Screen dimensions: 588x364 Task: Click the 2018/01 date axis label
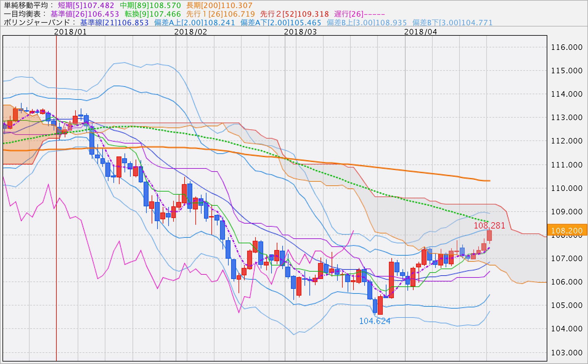(x=71, y=32)
